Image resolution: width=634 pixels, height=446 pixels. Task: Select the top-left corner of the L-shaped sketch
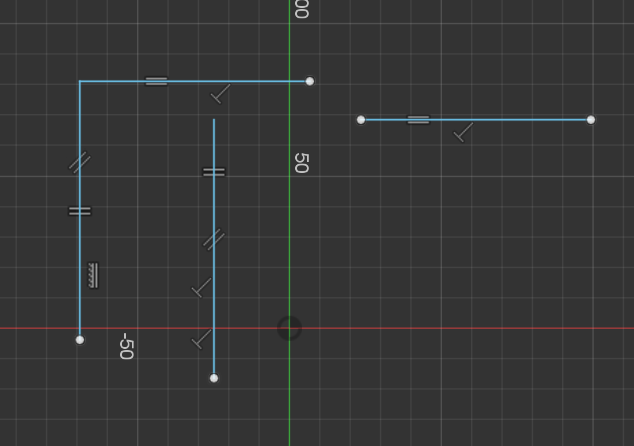click(80, 81)
